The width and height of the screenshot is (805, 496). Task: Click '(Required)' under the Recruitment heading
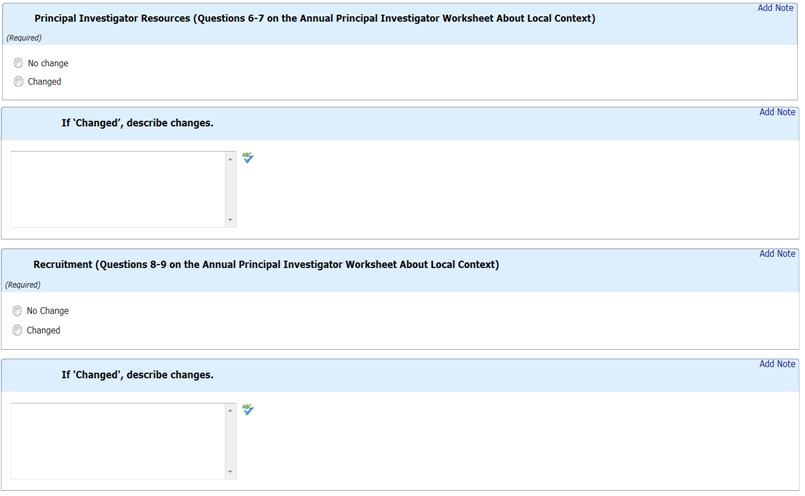coord(23,285)
